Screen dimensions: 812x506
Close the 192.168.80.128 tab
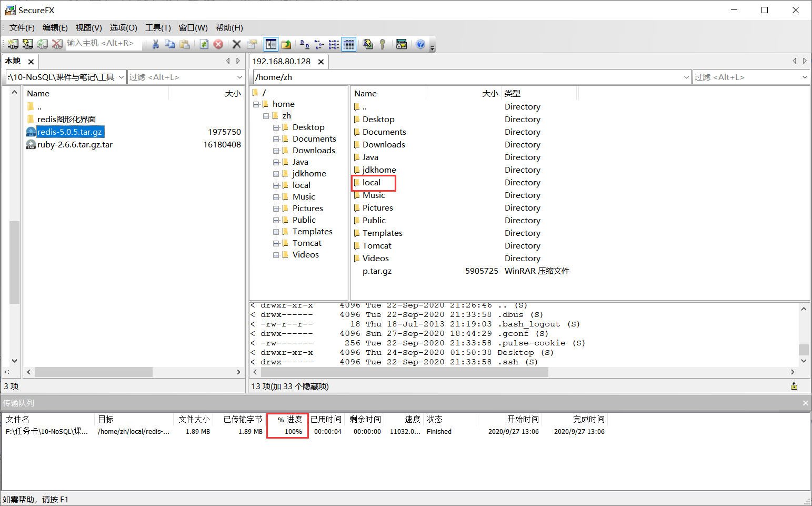pos(321,62)
